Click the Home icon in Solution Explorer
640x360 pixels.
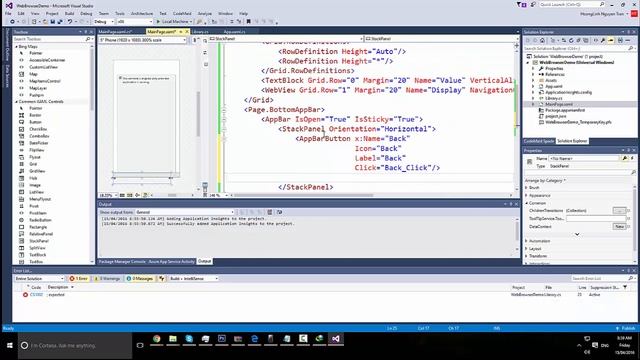[542, 40]
